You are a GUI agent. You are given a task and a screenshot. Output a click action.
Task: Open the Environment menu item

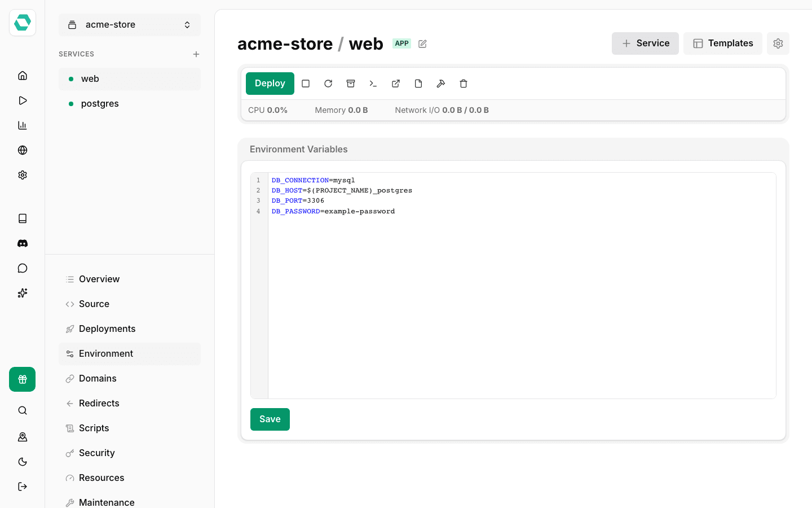(x=130, y=354)
